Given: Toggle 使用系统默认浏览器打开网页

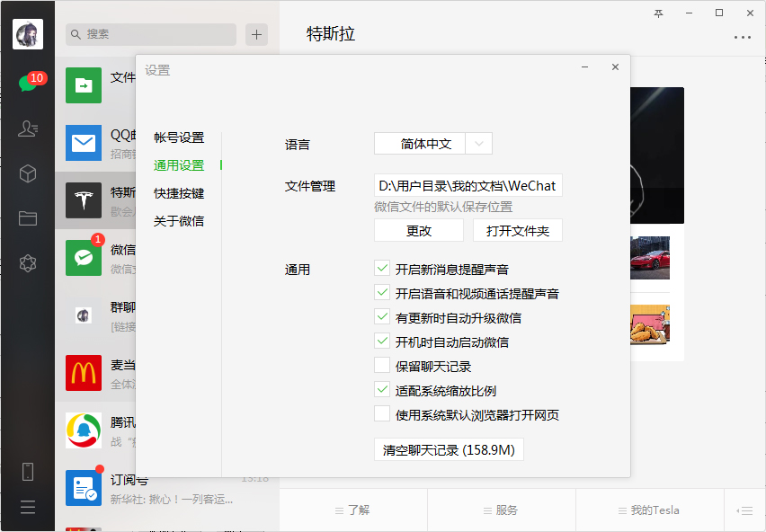Looking at the screenshot, I should [x=381, y=414].
